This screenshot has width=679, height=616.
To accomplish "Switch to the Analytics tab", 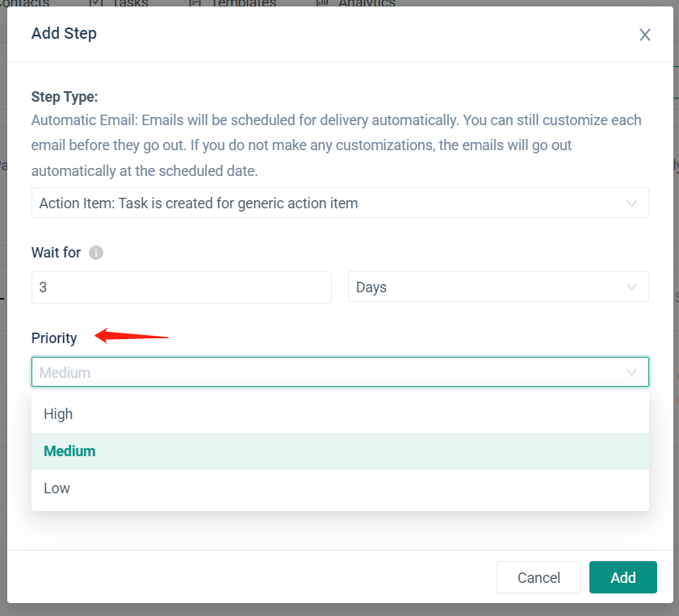I will [x=366, y=3].
